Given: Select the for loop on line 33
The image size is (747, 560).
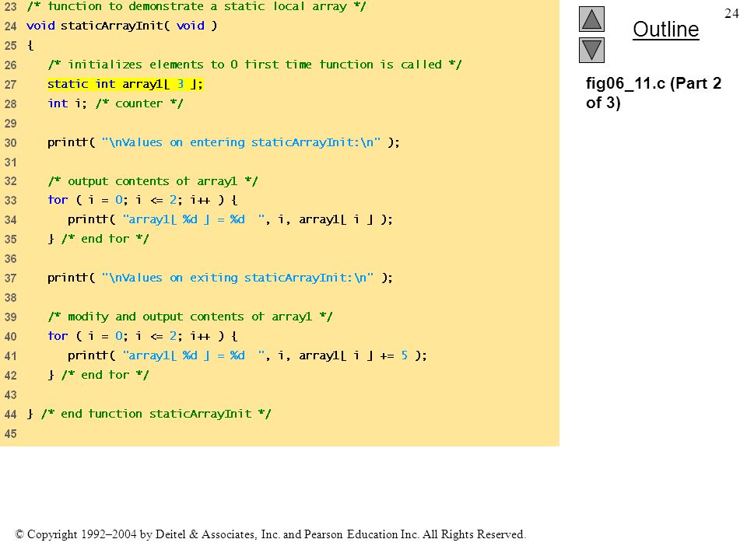Looking at the screenshot, I should coord(142,200).
